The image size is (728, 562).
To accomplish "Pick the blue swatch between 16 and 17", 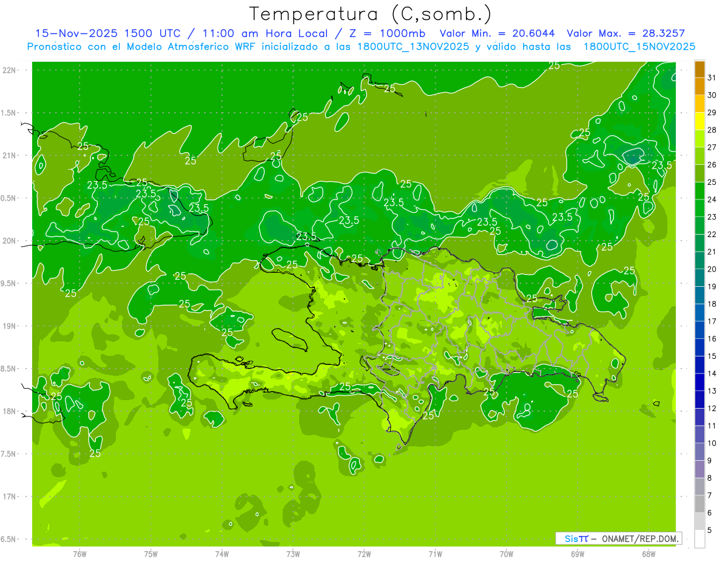I will [699, 330].
